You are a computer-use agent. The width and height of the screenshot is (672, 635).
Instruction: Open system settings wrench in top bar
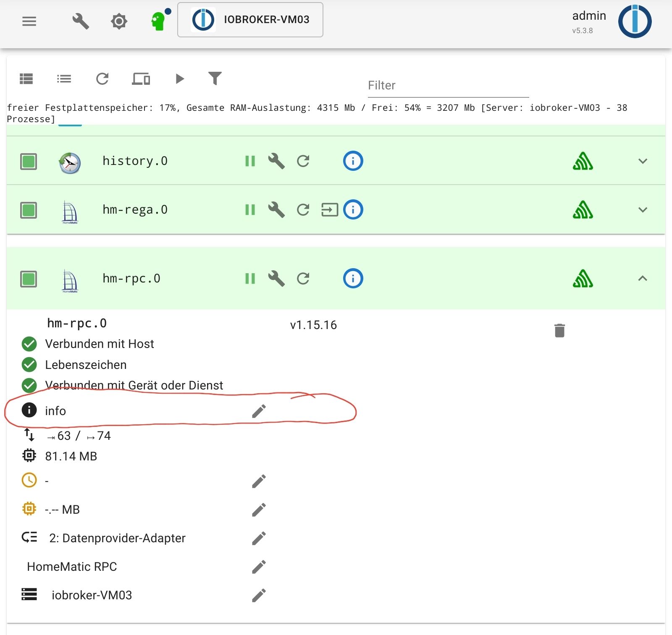(x=81, y=21)
